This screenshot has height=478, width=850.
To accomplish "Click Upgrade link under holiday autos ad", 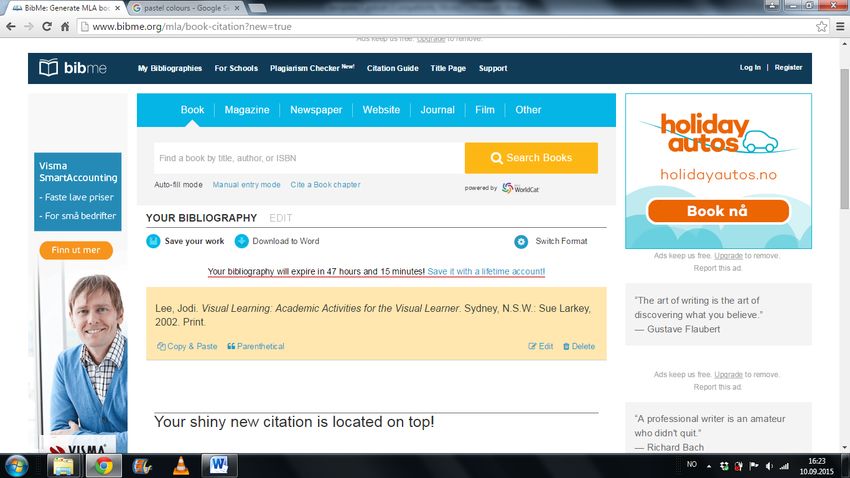I will coord(728,256).
